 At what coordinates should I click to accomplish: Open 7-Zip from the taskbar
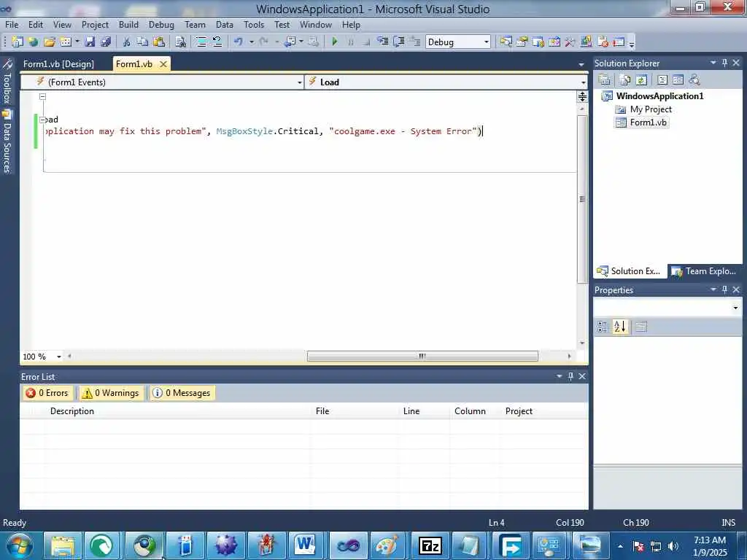tap(430, 545)
